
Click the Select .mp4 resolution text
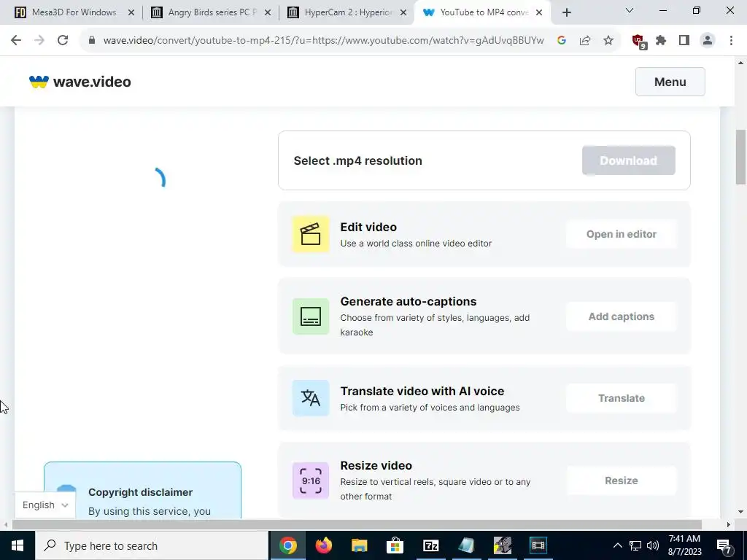(357, 161)
